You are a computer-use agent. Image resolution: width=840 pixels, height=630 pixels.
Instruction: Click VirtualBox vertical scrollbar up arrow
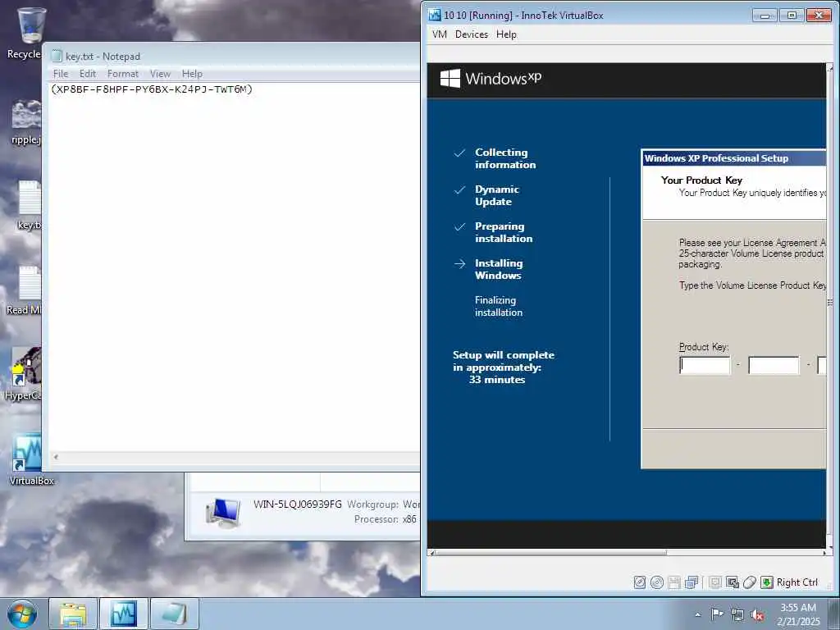point(830,67)
